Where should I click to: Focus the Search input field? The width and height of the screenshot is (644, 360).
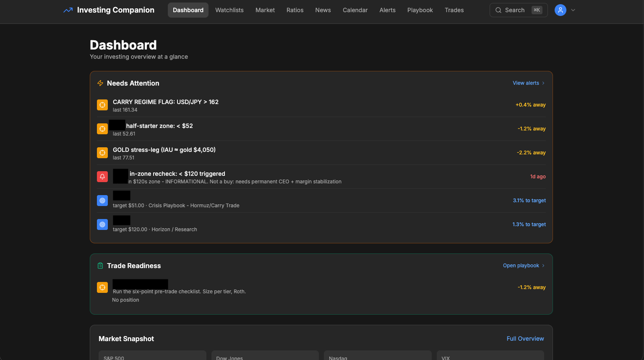(519, 10)
